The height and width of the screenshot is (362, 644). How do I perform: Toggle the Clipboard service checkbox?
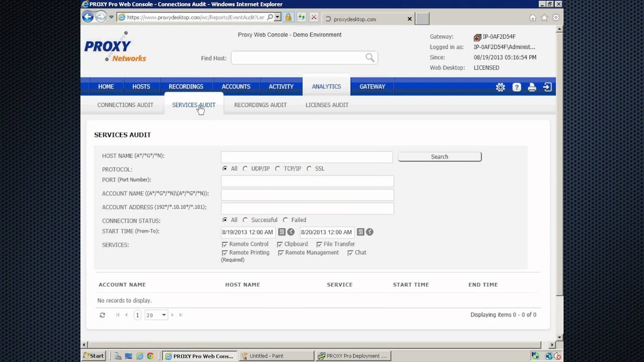(x=280, y=244)
